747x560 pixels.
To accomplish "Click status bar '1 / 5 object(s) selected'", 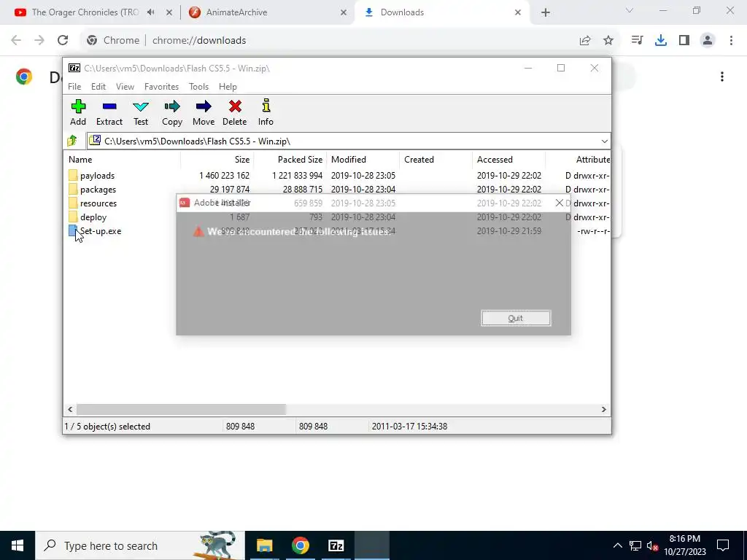I will pyautogui.click(x=107, y=427).
